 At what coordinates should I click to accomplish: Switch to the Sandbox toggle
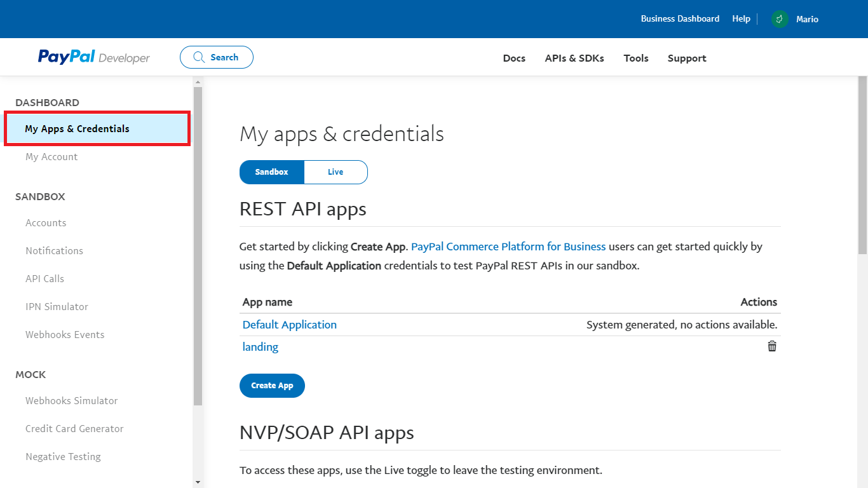(272, 172)
